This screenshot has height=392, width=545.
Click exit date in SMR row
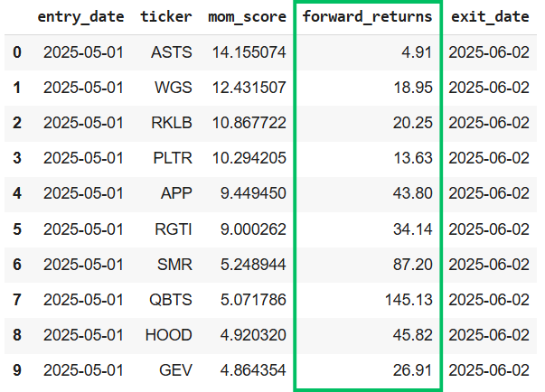coord(489,265)
